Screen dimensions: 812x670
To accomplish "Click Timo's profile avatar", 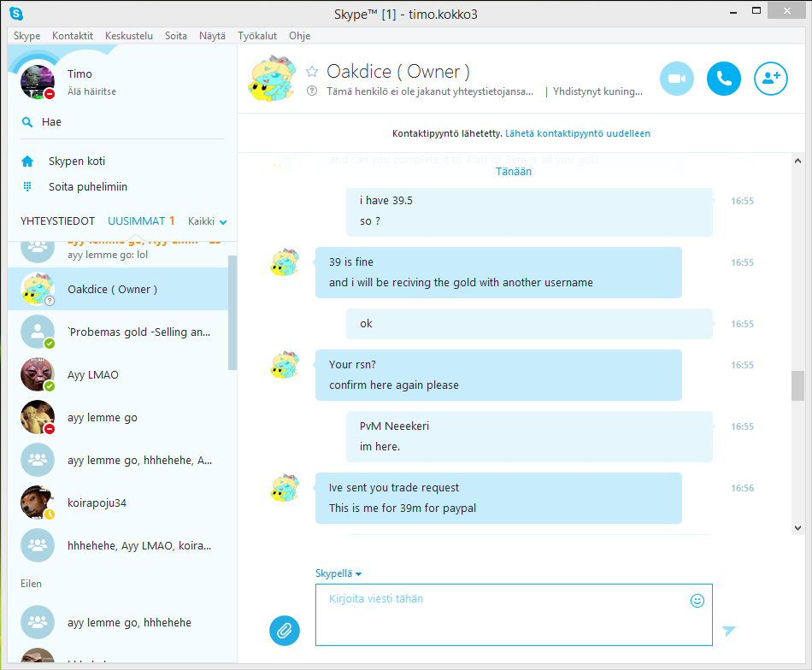I will coord(38,82).
